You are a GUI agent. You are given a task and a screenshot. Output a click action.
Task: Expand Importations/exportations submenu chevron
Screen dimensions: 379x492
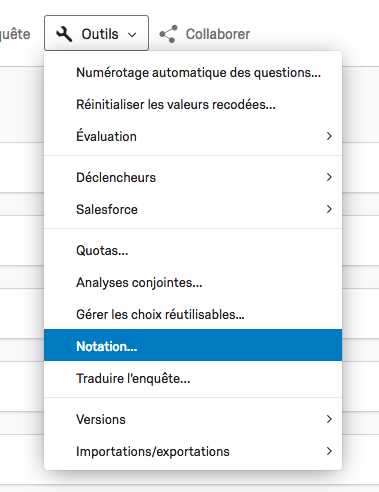(329, 451)
